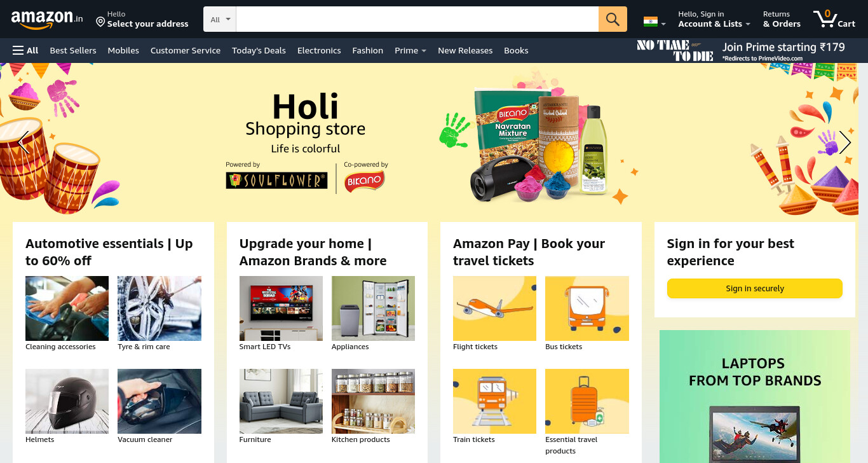Expand the Prime menu dropdown arrow
Screen dimensions: 868x463
pos(423,51)
